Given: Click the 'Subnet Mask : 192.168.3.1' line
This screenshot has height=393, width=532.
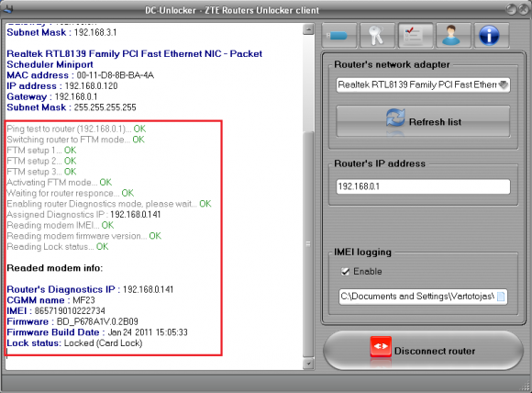Looking at the screenshot, I should pyautogui.click(x=61, y=32).
